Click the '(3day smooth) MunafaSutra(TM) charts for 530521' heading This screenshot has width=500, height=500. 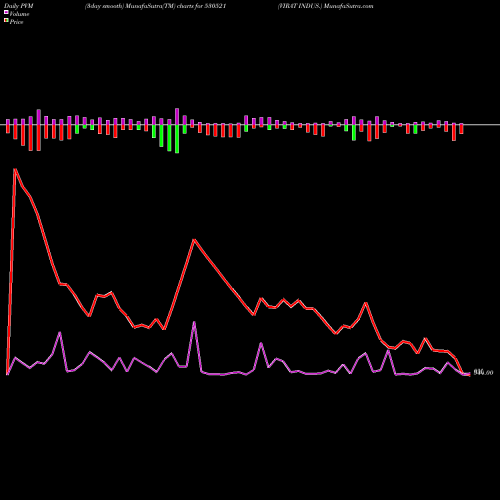point(156,6)
